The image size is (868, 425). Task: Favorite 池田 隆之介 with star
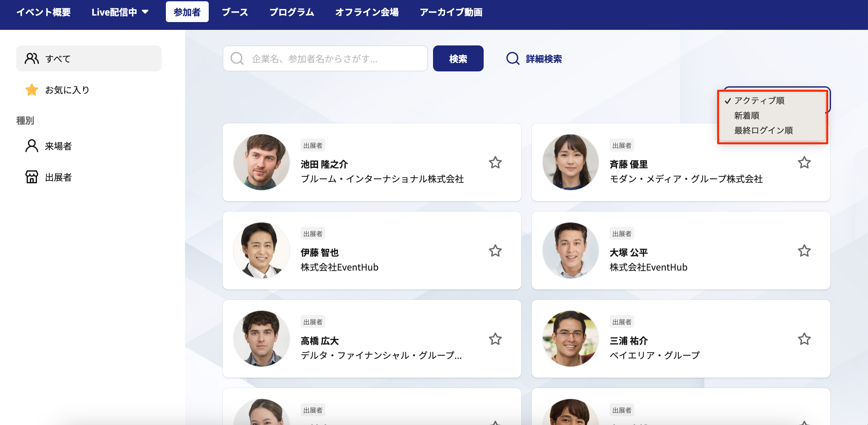[495, 163]
